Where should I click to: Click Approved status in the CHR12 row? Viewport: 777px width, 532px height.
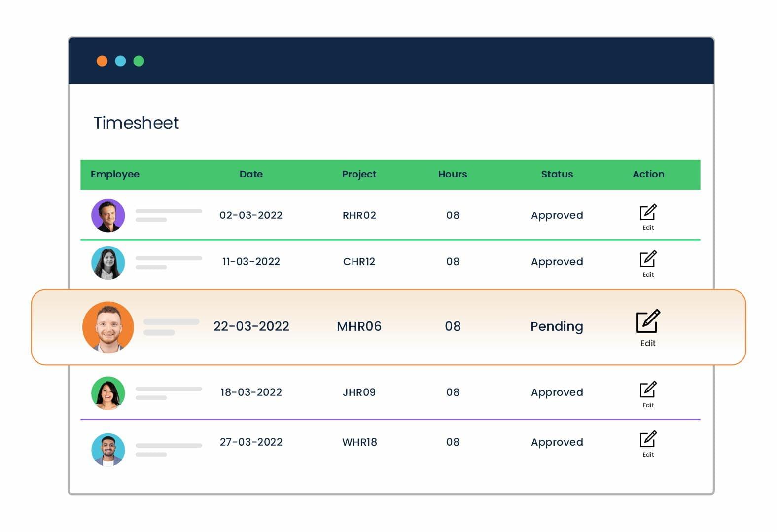[557, 262]
